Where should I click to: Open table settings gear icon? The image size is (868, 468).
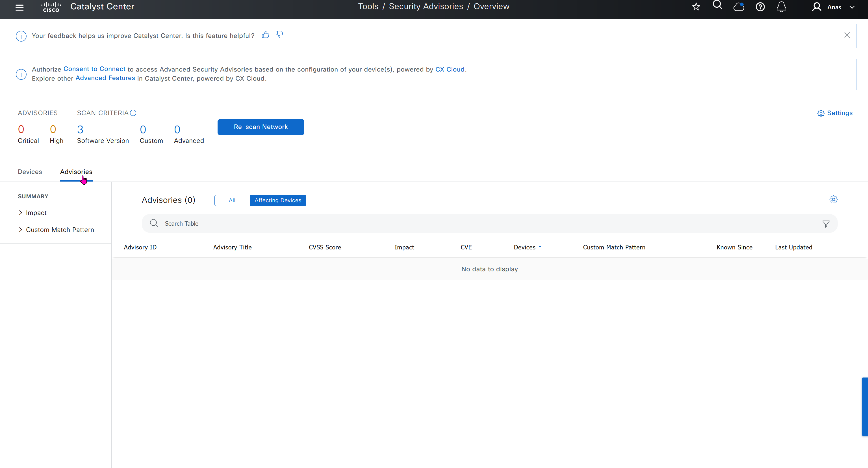[x=833, y=200]
